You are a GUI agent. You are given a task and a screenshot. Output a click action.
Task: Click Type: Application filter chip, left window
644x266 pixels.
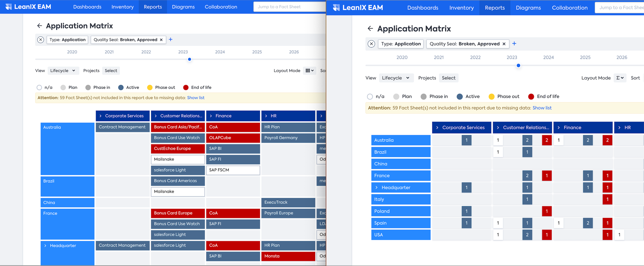point(67,40)
